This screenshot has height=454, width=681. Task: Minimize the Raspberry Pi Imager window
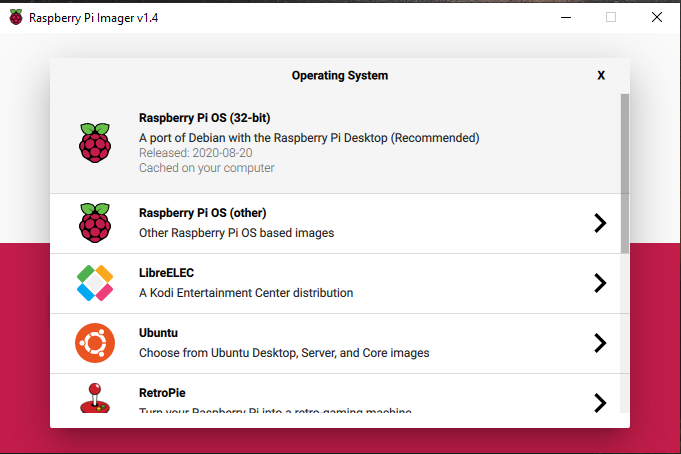565,17
